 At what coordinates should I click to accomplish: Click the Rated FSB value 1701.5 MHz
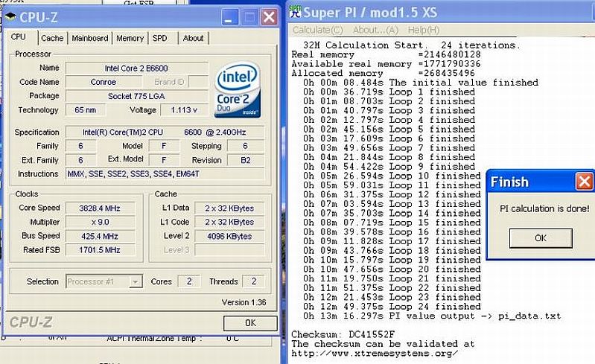click(x=100, y=250)
